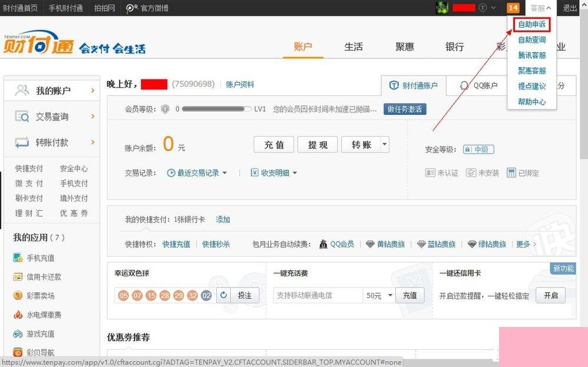Open 安全中心 in the sidebar
588x367 pixels.
[x=74, y=168]
